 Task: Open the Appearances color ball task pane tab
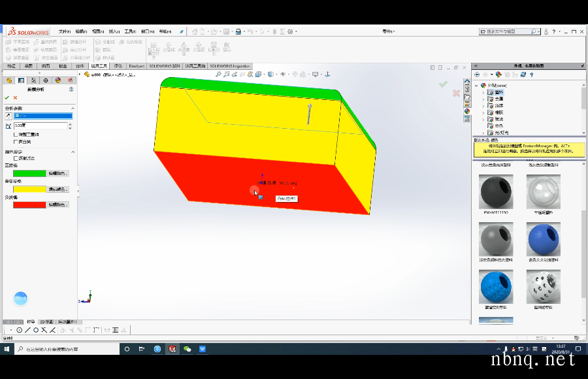click(x=467, y=111)
